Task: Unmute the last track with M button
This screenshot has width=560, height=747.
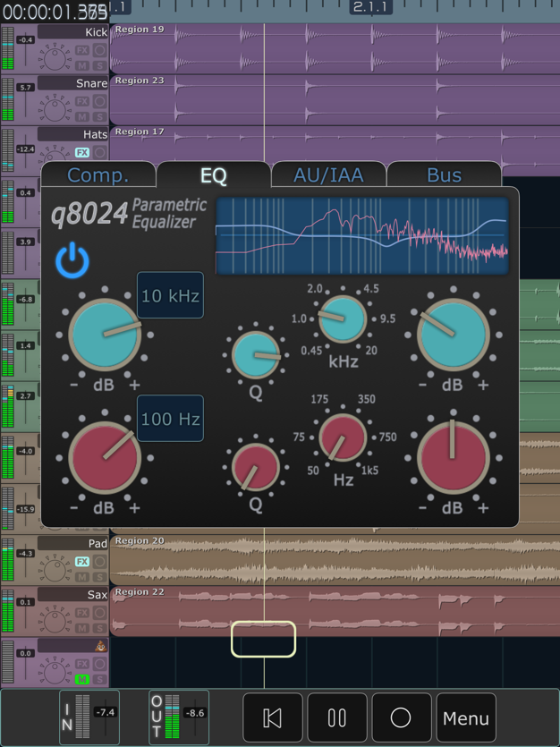Action: [82, 680]
